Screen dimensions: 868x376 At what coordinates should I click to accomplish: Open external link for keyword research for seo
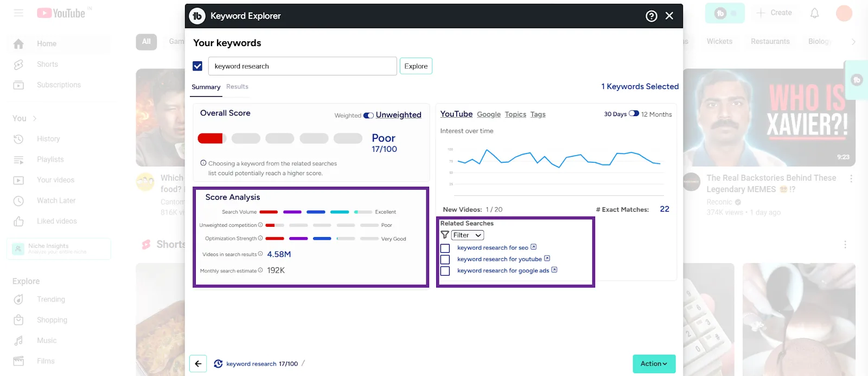point(533,247)
